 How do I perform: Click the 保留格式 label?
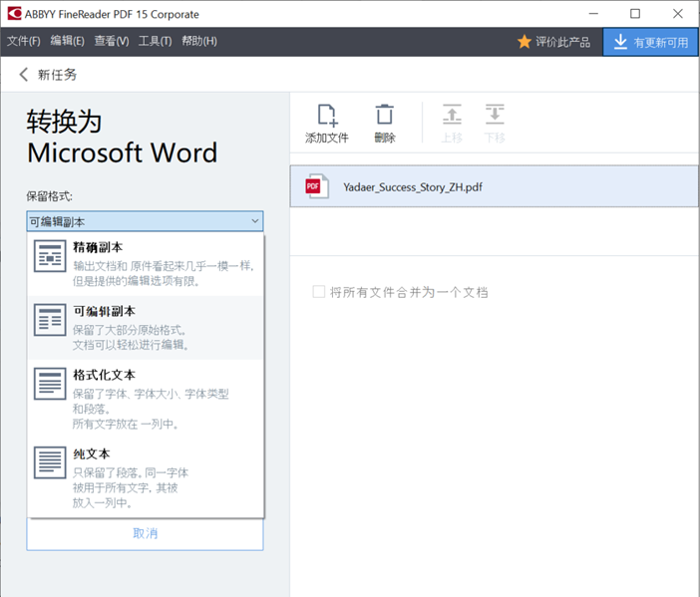pos(49,196)
